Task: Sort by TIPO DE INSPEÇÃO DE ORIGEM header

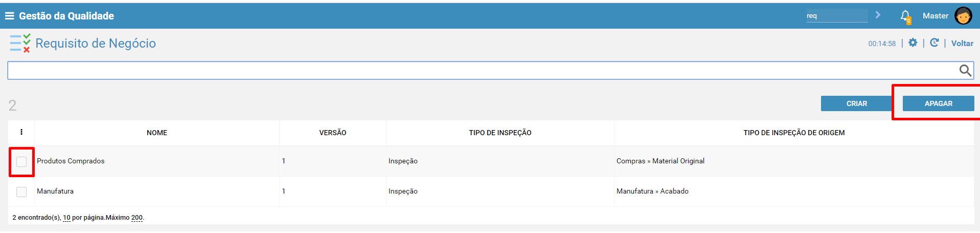Action: (x=794, y=133)
